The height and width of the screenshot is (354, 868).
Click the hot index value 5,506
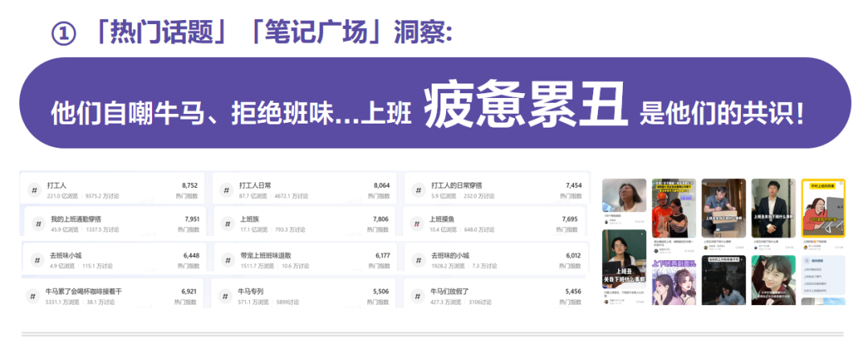pos(380,291)
